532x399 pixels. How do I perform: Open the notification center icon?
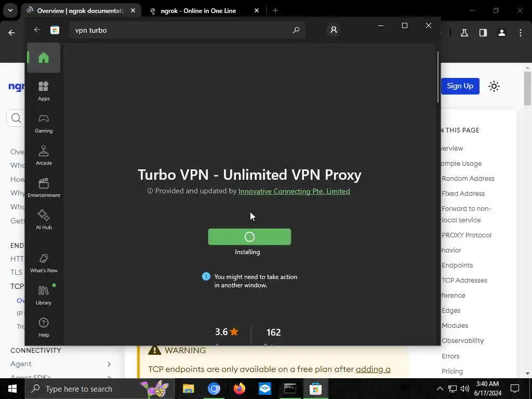tap(515, 389)
